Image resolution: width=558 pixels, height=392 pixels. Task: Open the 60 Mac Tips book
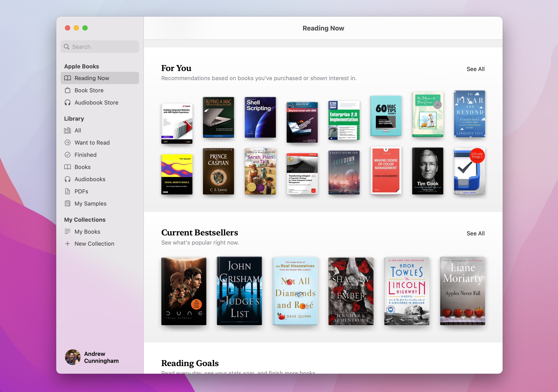386,116
